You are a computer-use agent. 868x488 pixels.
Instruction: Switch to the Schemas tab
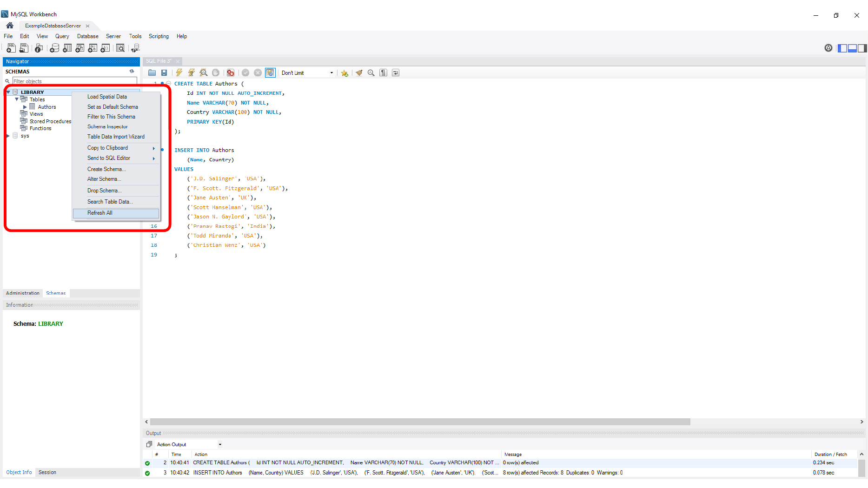click(56, 293)
